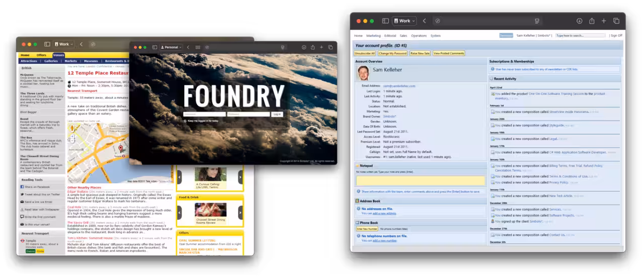Click right arrow beside the A Curious Calling card

240,177
